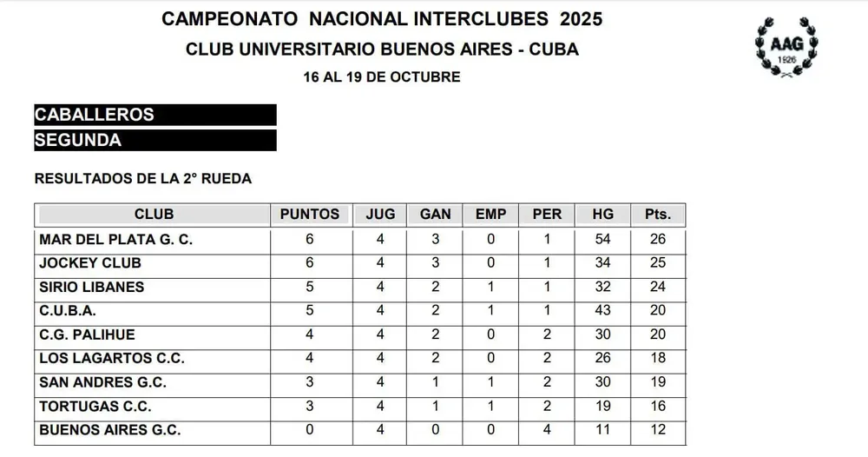Click the JUG column header
Screen dimensions: 868x457
[x=380, y=215]
